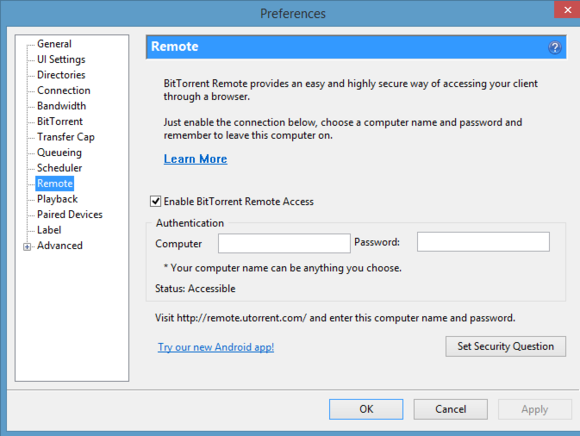Select the Connection category
Viewport: 580px width, 436px height.
(64, 90)
